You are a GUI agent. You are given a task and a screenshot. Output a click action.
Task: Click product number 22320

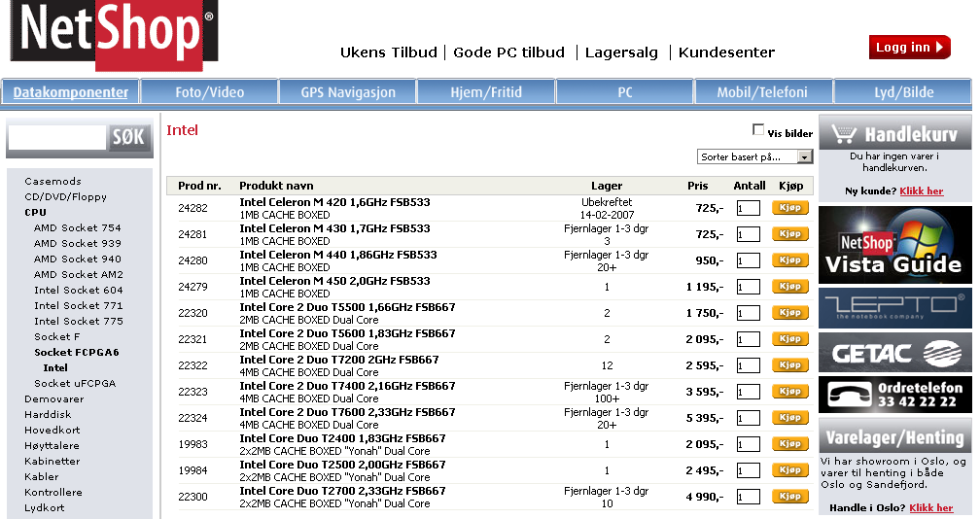point(192,313)
